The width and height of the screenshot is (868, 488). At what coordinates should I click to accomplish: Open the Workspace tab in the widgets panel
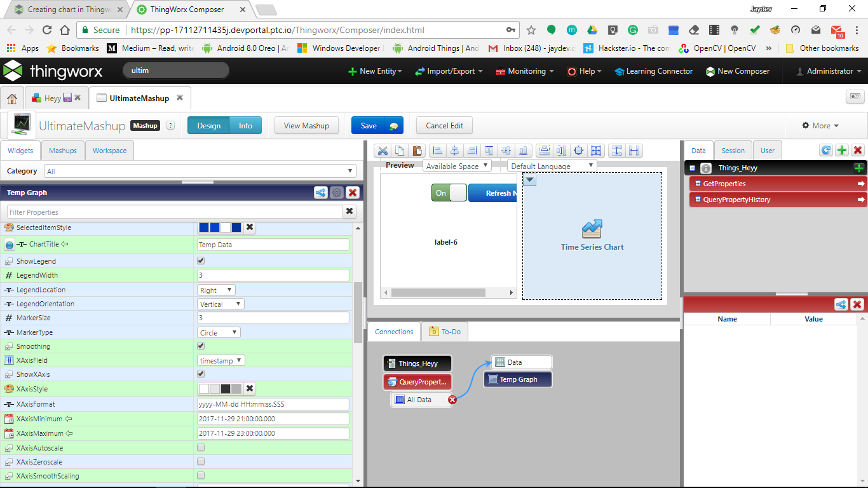click(109, 151)
